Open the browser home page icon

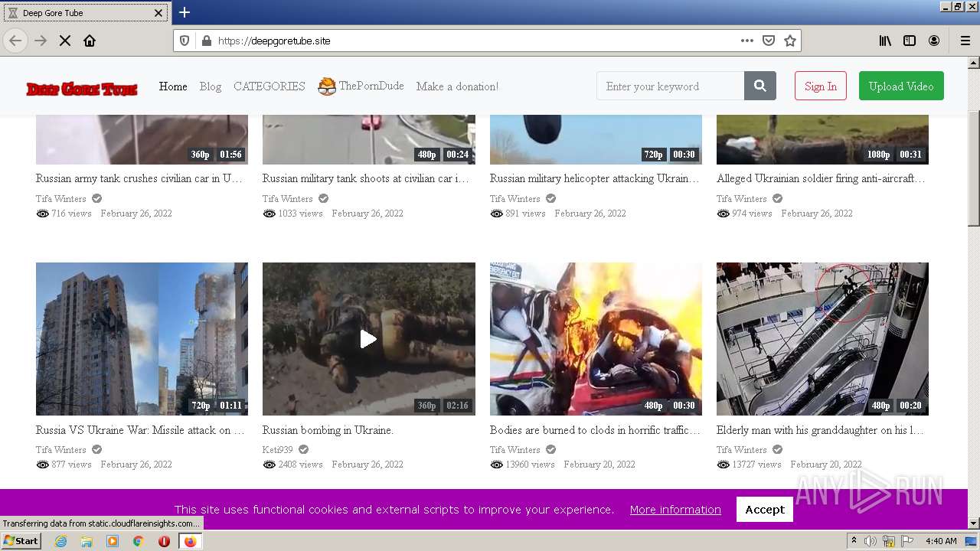[x=90, y=41]
